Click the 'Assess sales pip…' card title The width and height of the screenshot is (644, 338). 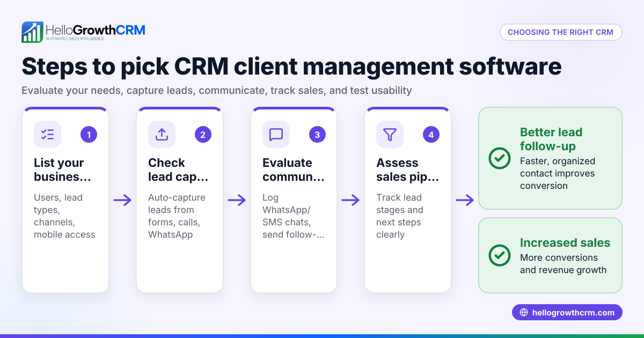click(x=408, y=170)
